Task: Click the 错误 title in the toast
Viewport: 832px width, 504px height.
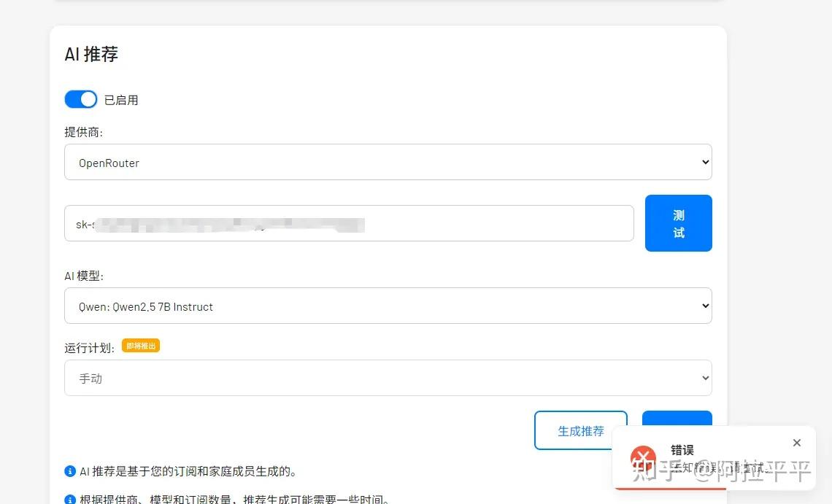Action: click(682, 450)
